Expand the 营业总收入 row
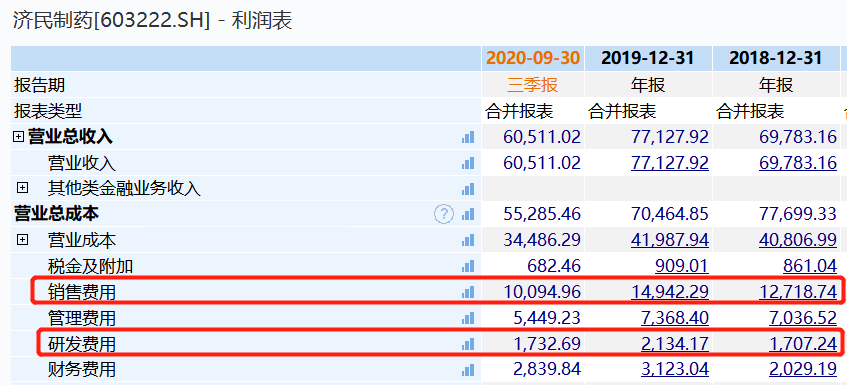This screenshot has height=385, width=847. (18, 137)
